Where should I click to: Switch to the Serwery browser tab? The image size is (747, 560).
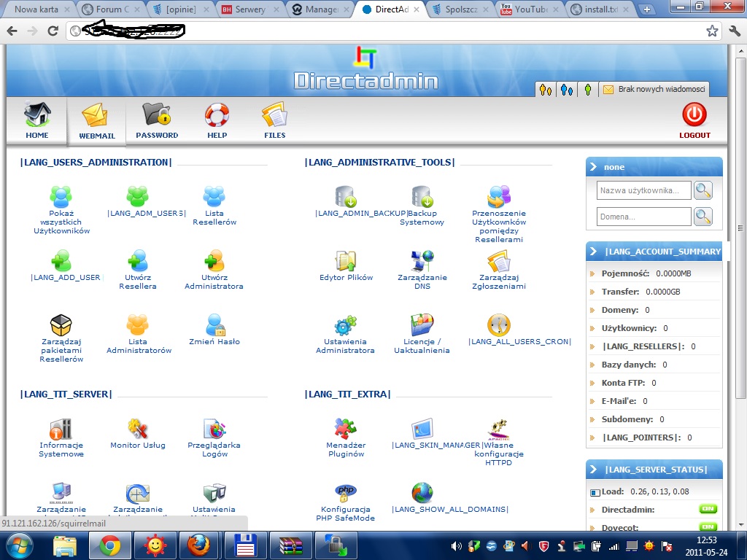(x=249, y=9)
